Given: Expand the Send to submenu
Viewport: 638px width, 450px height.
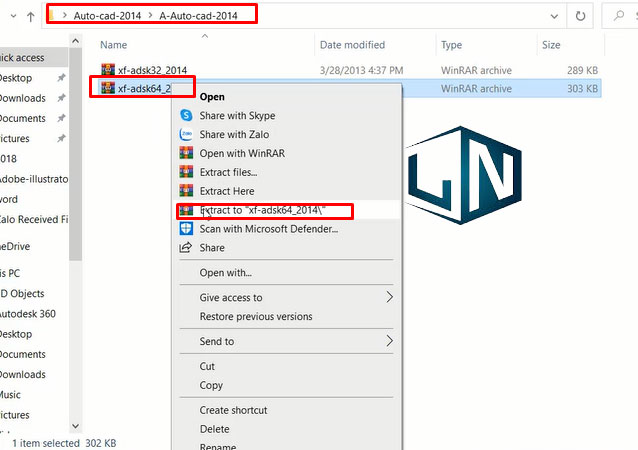Looking at the screenshot, I should point(287,341).
